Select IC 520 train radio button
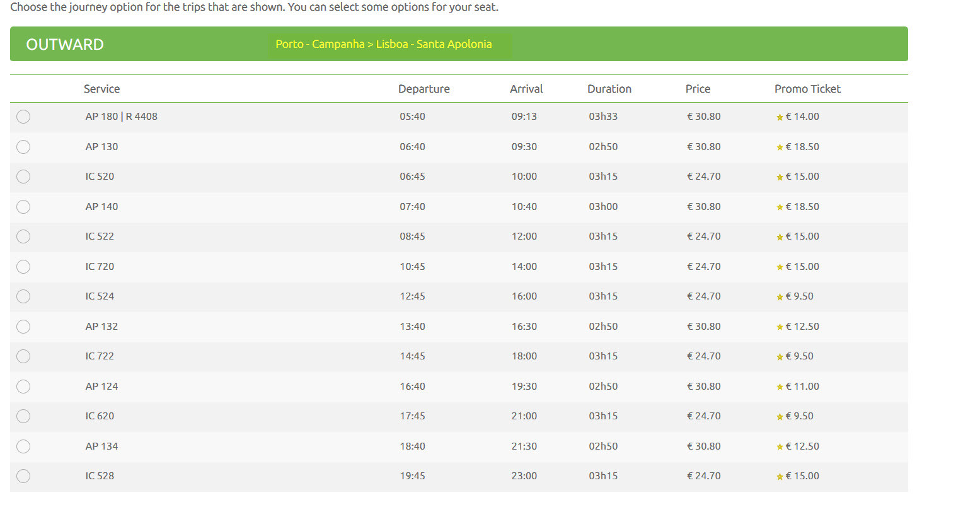Viewport: 980px width, 507px height. (23, 177)
